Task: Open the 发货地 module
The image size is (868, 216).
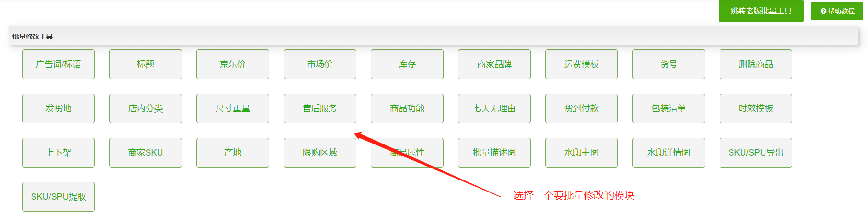Action: pos(58,108)
